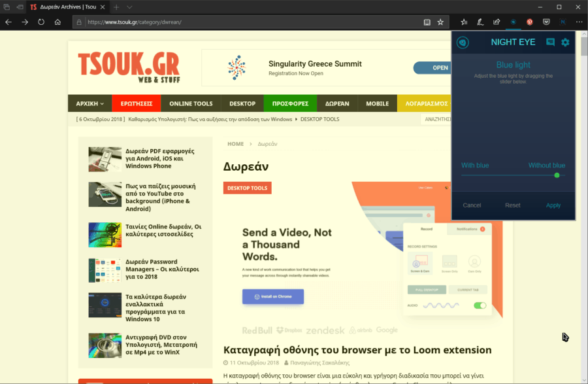
Task: Open the ONLINE TOOLS menu item
Action: 191,103
